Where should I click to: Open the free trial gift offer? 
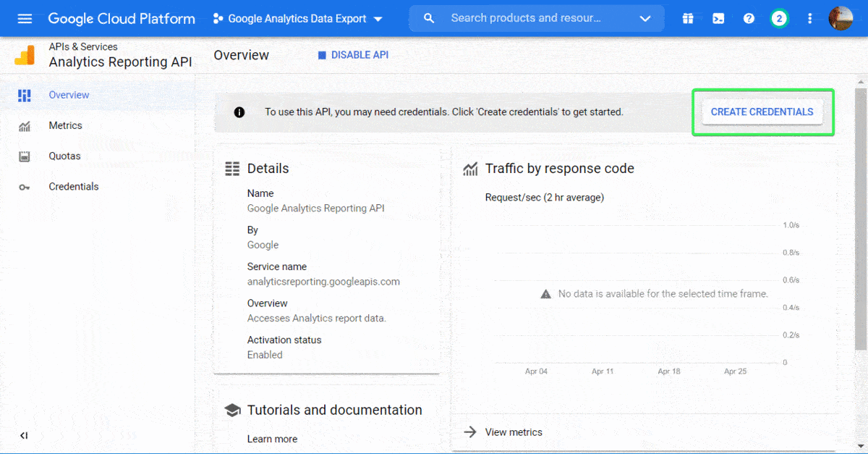(x=687, y=18)
